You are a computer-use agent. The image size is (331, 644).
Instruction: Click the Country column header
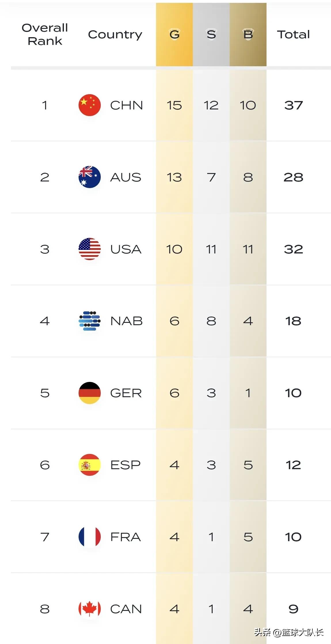point(115,35)
